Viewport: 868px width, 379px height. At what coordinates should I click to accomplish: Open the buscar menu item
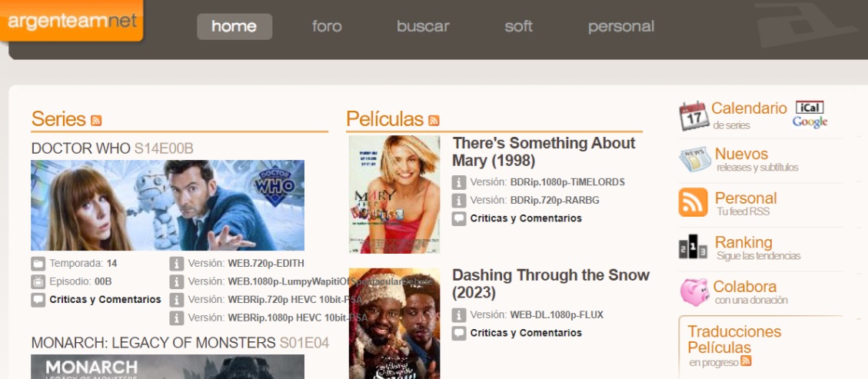423,27
